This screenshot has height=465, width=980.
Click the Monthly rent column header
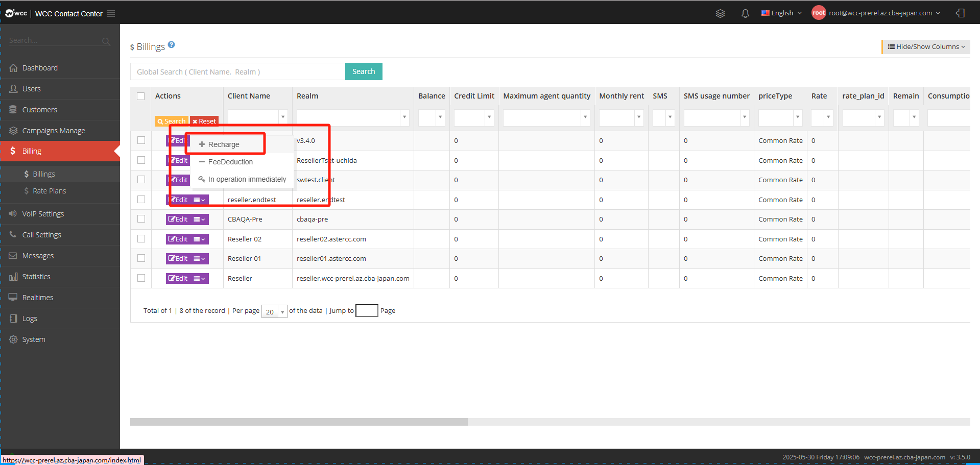point(622,96)
